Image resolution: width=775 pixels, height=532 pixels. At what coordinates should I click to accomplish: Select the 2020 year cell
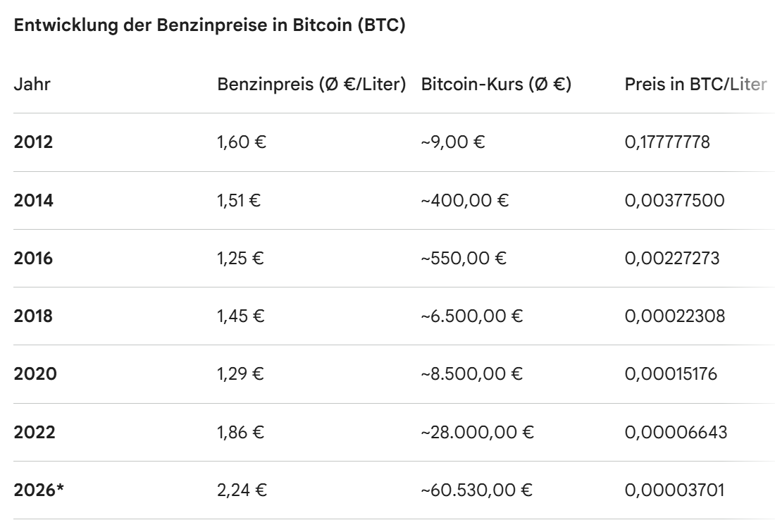pos(35,374)
